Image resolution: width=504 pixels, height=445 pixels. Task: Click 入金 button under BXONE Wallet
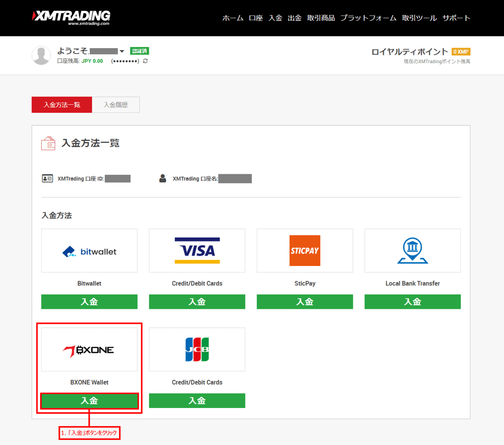click(x=89, y=401)
